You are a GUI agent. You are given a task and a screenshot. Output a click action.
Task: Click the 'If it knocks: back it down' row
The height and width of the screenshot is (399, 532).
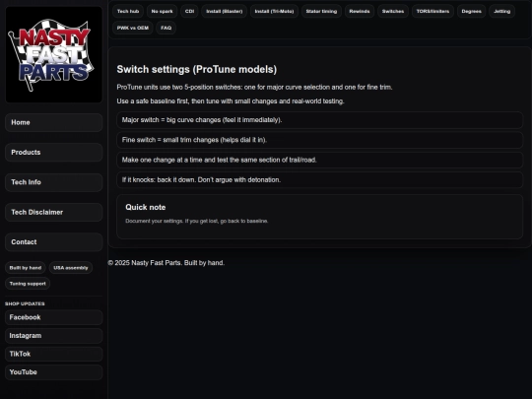click(x=319, y=180)
